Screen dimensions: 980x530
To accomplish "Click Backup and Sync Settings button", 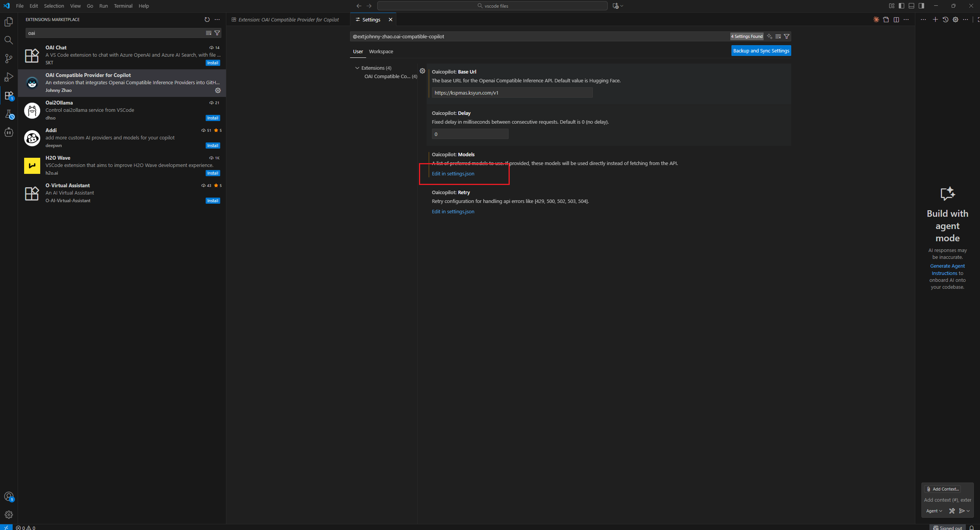I will [761, 51].
